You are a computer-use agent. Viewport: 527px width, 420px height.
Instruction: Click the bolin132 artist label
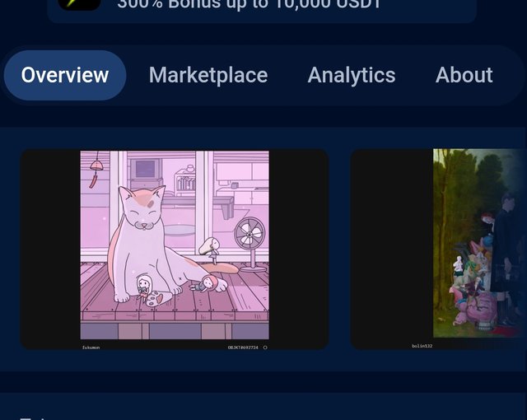coord(422,346)
